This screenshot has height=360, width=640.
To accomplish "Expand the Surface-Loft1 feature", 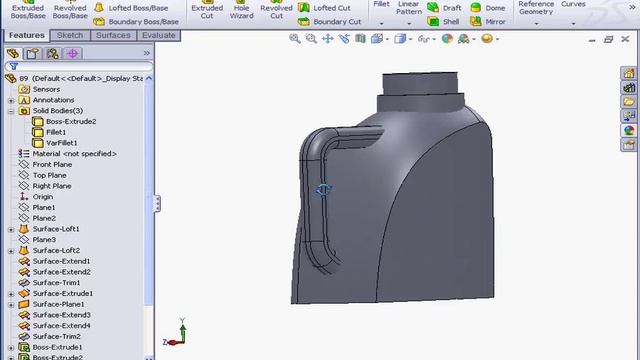I will pos(11,229).
